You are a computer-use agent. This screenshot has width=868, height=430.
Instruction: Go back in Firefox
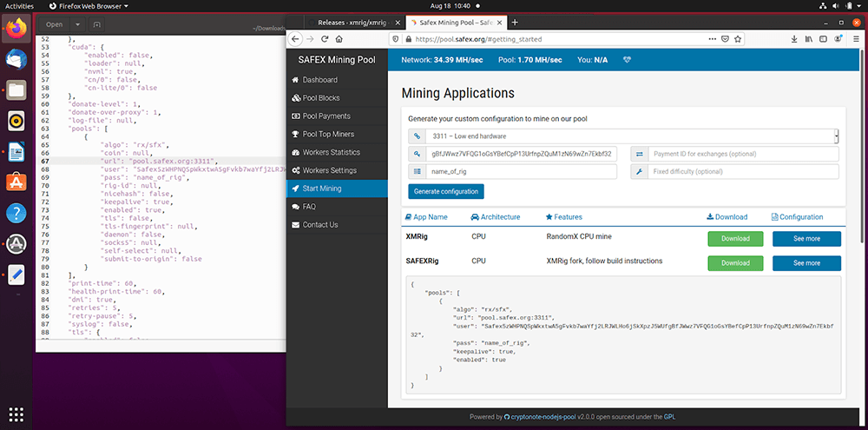pyautogui.click(x=294, y=39)
